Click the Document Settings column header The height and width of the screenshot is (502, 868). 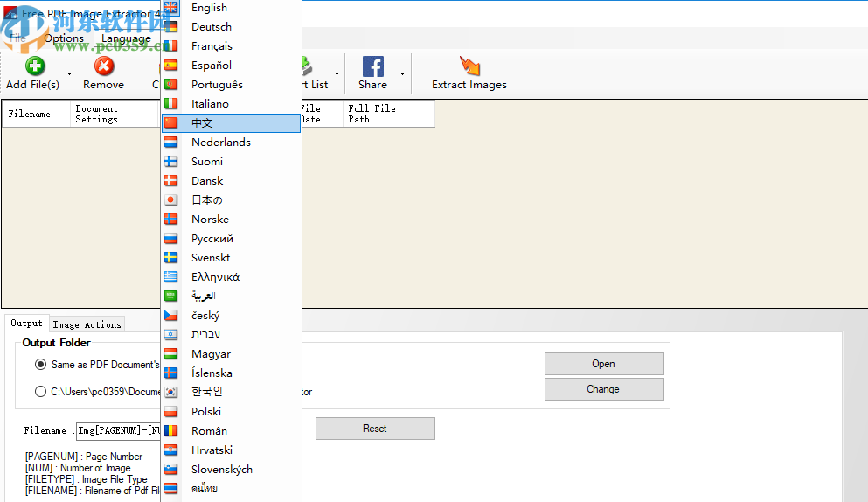coord(114,115)
